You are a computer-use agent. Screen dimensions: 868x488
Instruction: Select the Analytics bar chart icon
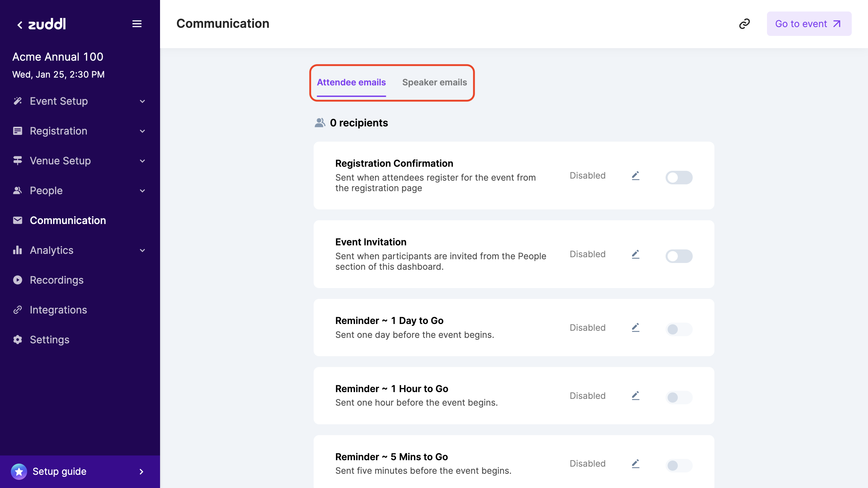pyautogui.click(x=18, y=250)
